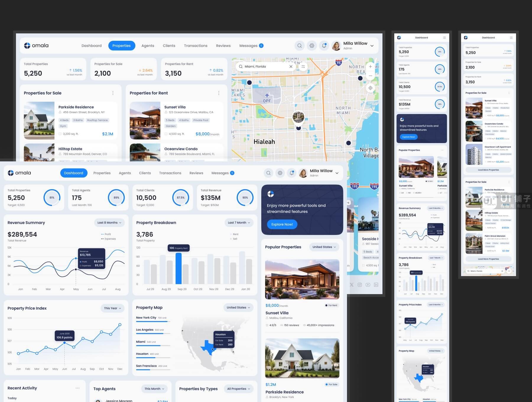Screen dimensions: 532x402
Task: Click Explore Now! in mobile dashboard
Action: click(x=408, y=137)
